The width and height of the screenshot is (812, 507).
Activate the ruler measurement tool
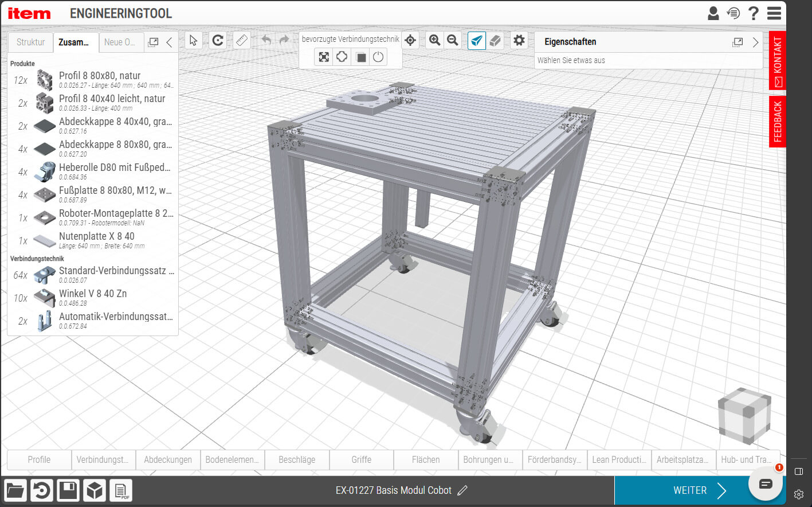click(x=242, y=40)
